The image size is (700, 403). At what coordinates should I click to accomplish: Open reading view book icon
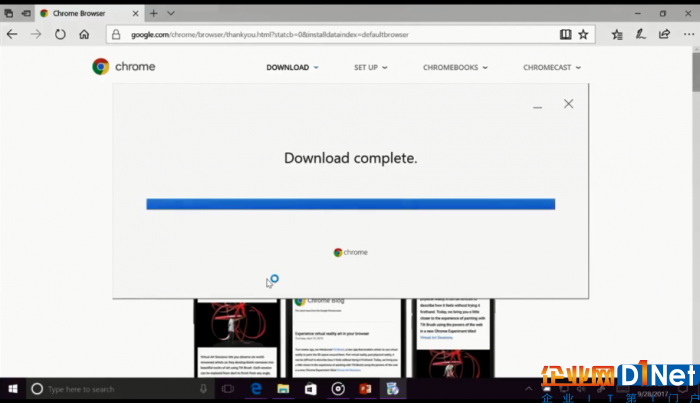[565, 34]
